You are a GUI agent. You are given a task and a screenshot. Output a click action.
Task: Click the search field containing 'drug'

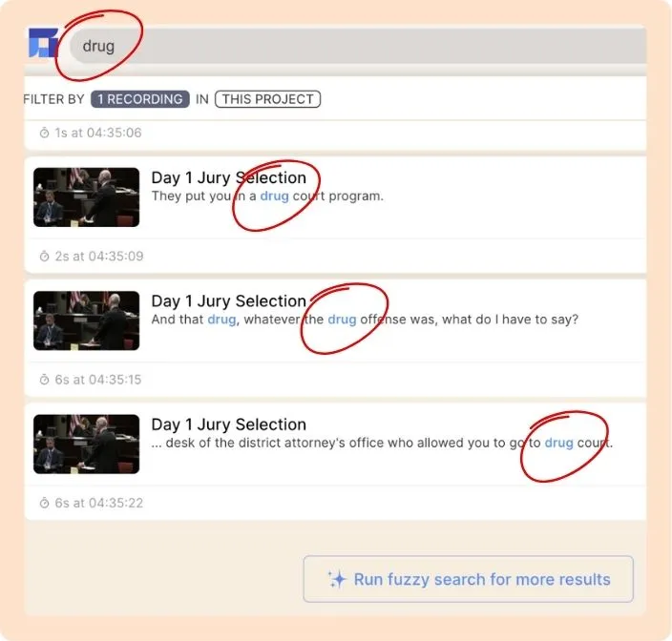click(358, 46)
